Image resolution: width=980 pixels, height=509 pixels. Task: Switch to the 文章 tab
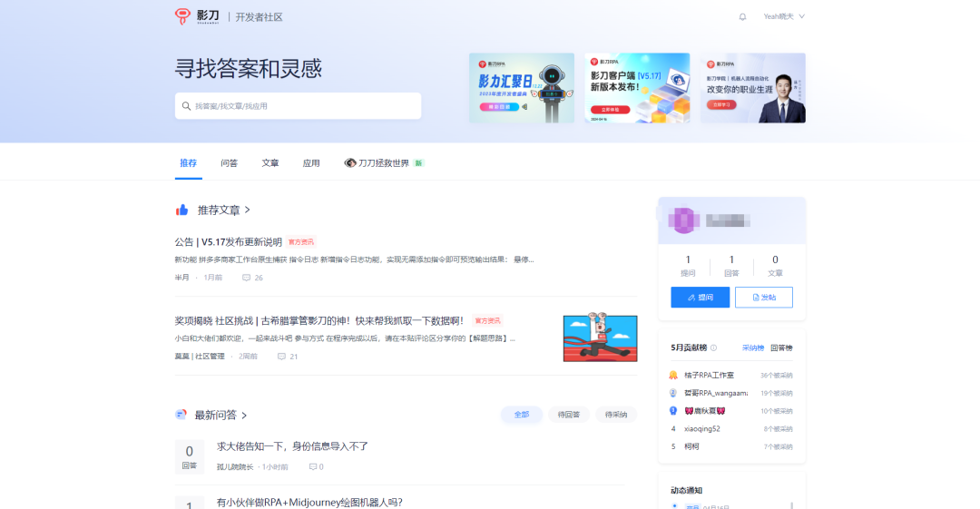(x=270, y=163)
